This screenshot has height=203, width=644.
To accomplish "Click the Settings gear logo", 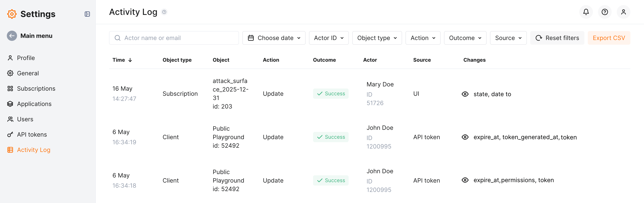I will pyautogui.click(x=12, y=14).
